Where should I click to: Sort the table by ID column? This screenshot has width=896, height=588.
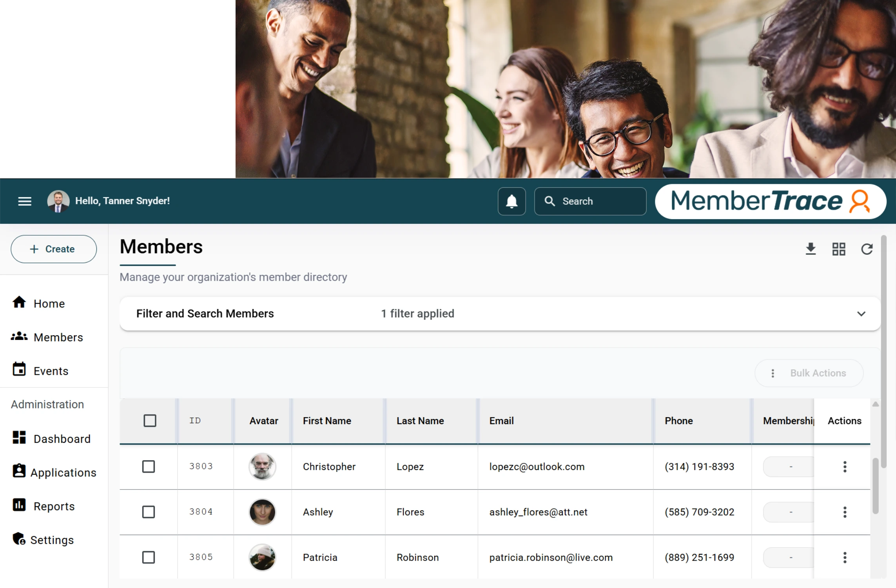pos(195,421)
